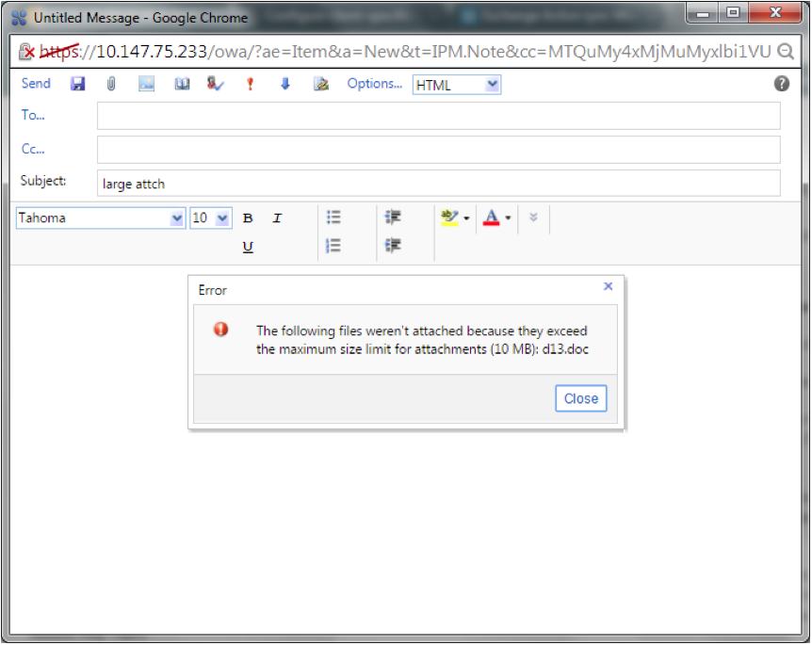Set High importance with the red exclamation
The width and height of the screenshot is (812, 645).
pyautogui.click(x=250, y=84)
